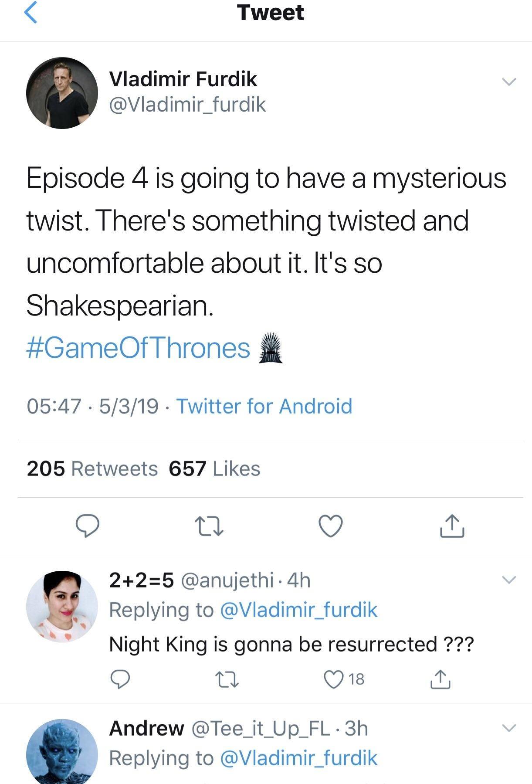Like the Night King resurrected reply
This screenshot has width=532, height=784.
click(335, 679)
